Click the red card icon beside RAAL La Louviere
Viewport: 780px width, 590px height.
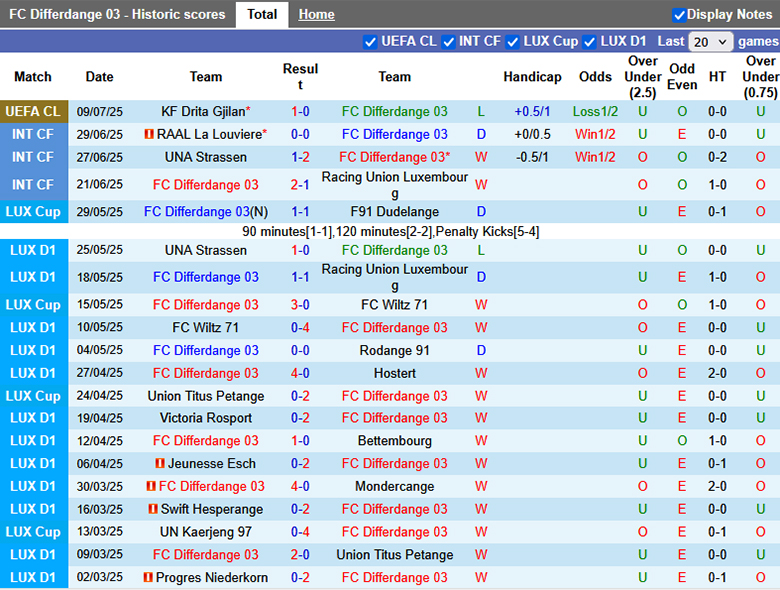click(x=149, y=134)
